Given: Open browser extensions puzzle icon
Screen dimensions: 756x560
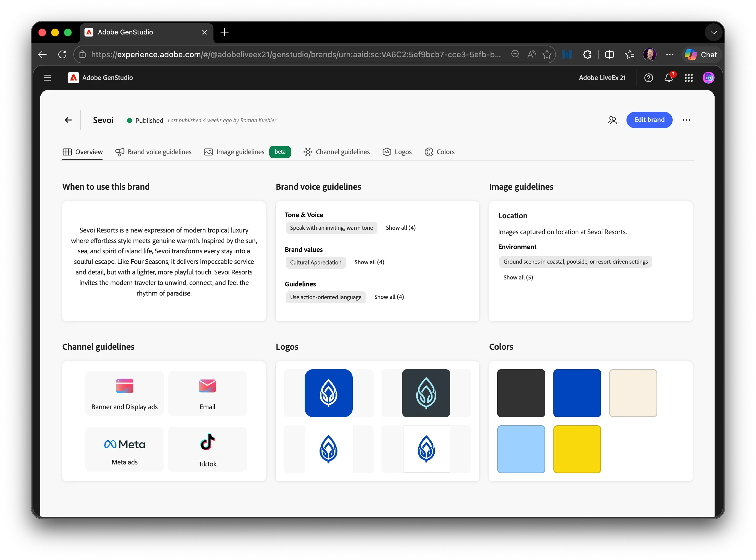Looking at the screenshot, I should 587,54.
